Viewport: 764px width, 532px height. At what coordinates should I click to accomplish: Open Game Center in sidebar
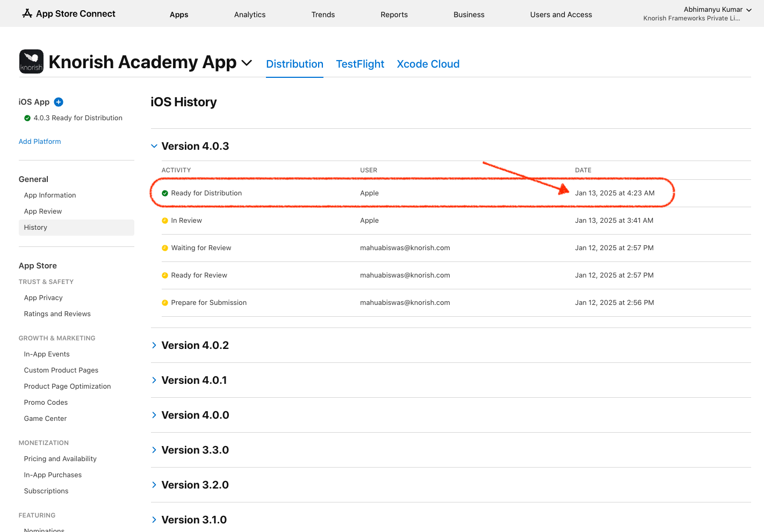[45, 419]
